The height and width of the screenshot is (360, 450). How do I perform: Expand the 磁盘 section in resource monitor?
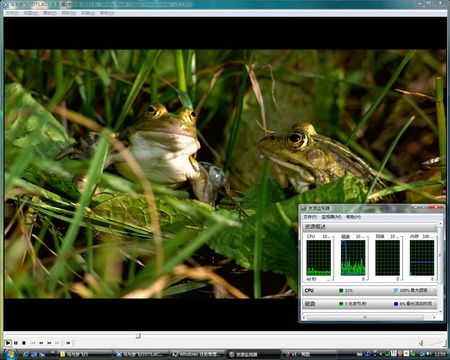(x=436, y=304)
